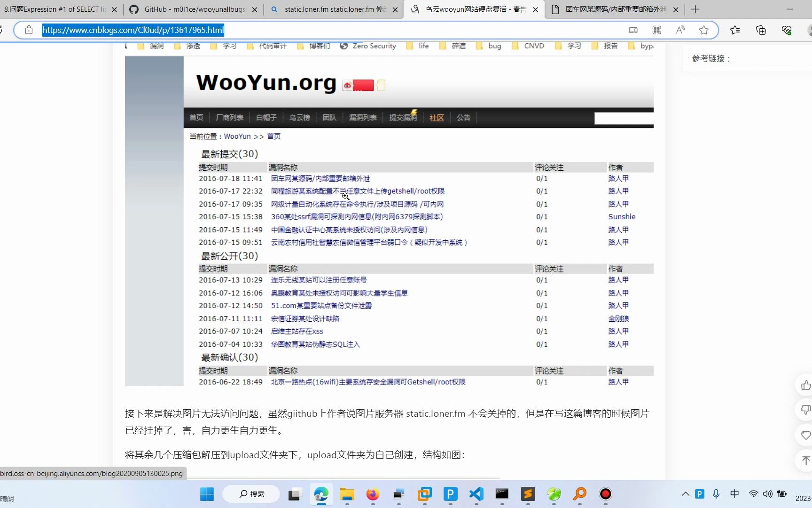Image resolution: width=812 pixels, height=508 pixels.
Task: Launch Firefox from taskbar
Action: (373, 494)
